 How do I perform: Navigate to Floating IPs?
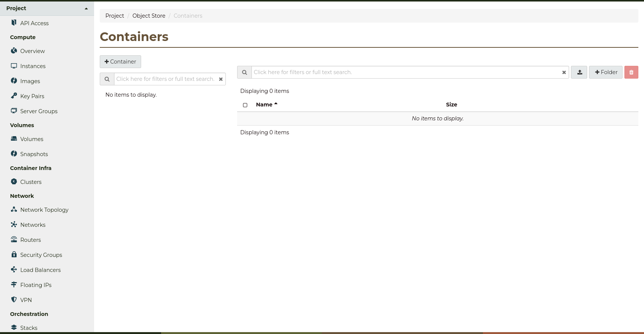coord(36,285)
